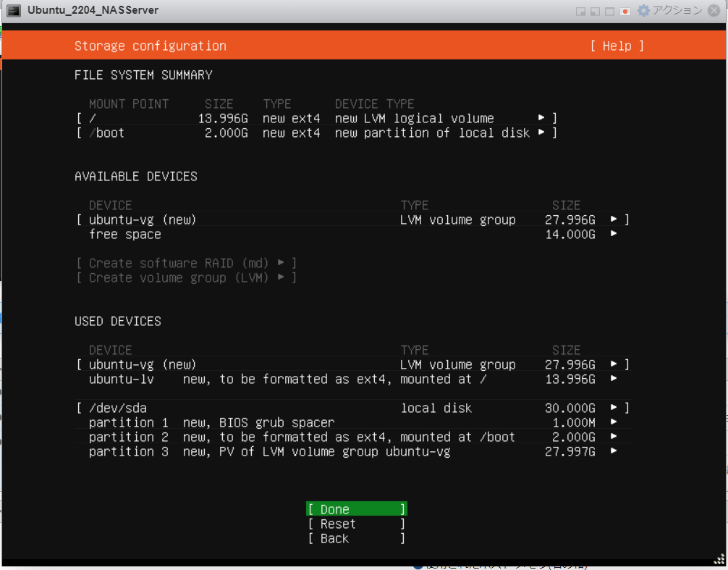This screenshot has height=570, width=728.
Task: Select the ubuntu-lv logical volume row
Action: click(x=352, y=379)
